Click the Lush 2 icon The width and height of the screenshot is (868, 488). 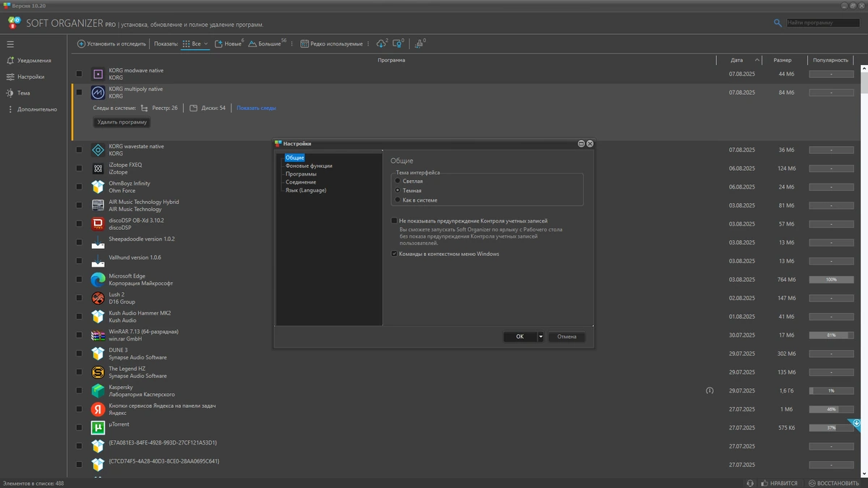[98, 298]
